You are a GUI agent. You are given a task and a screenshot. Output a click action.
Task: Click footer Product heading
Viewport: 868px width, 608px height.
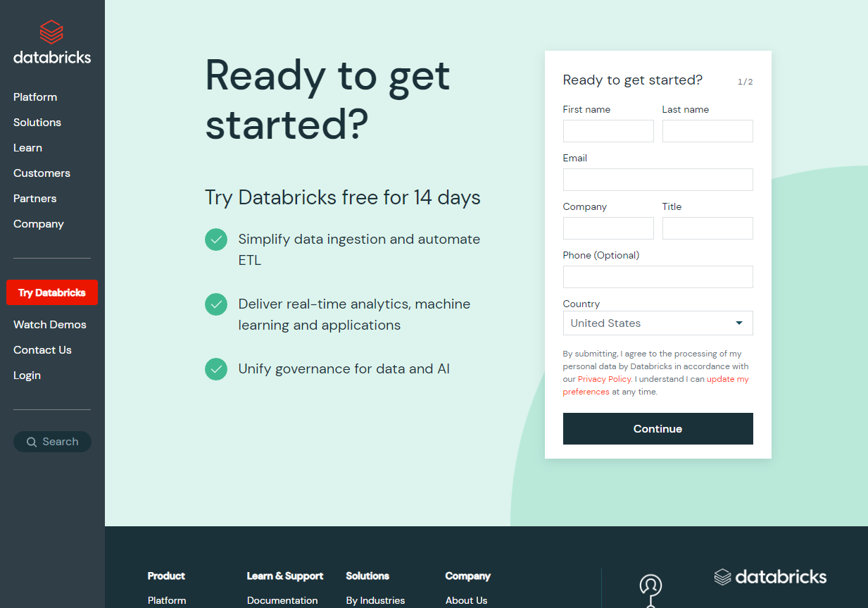(166, 576)
